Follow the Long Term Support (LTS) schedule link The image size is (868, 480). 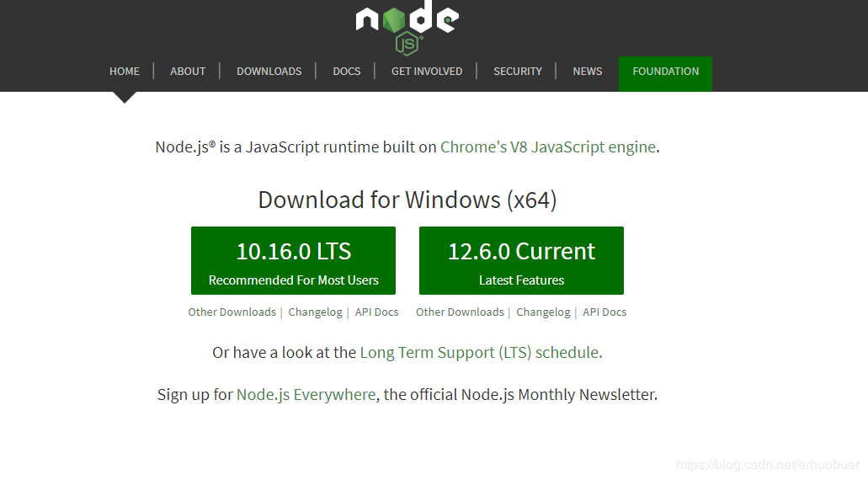479,353
